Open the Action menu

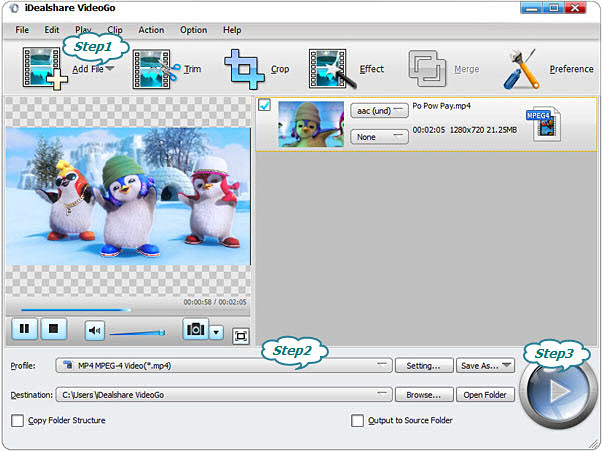pos(151,30)
